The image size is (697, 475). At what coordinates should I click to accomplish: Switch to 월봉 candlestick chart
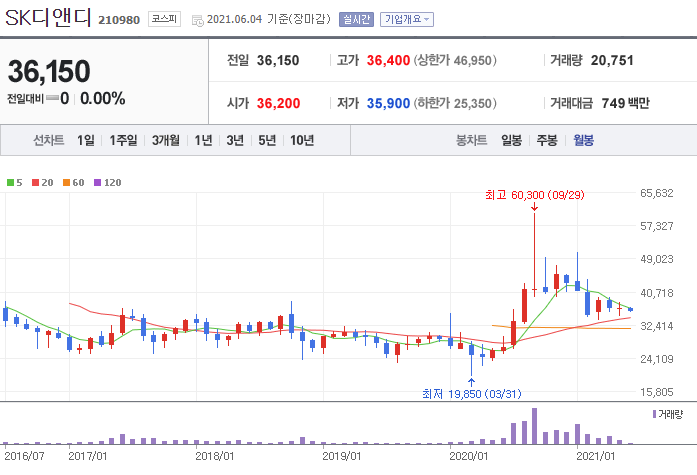tap(584, 140)
